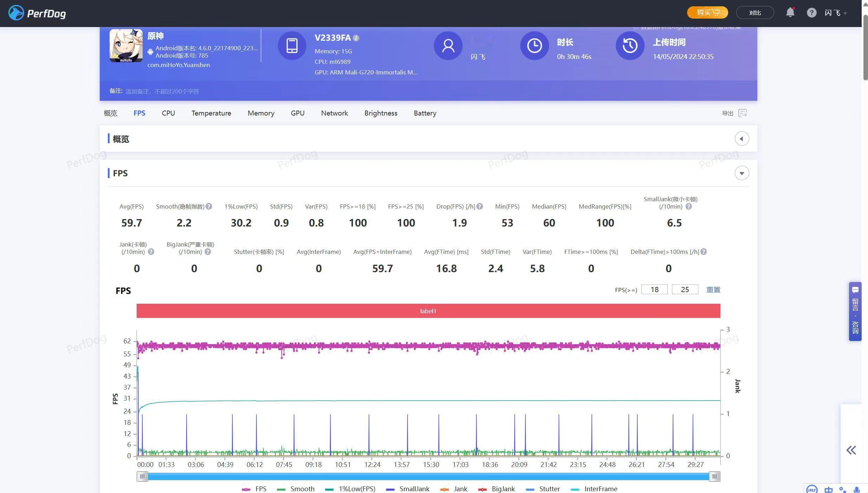
Task: Click the Genshin app thumbnail
Action: (126, 46)
